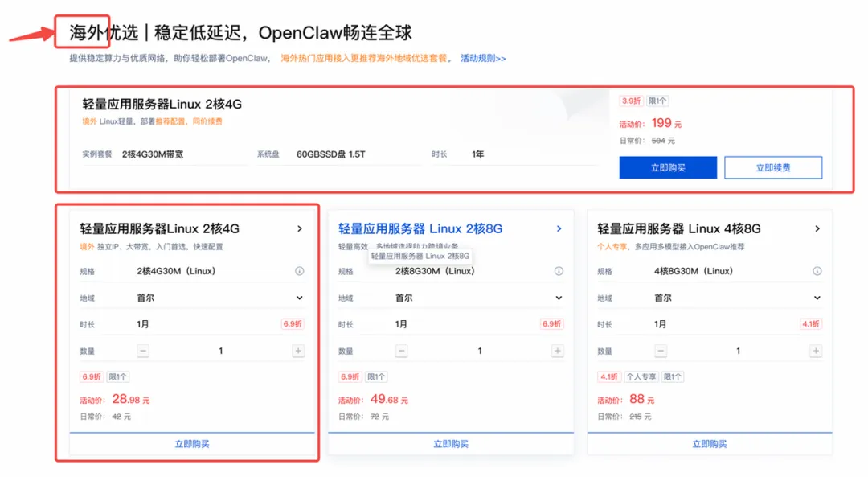
Task: Click the quantity field in the 4核8G card
Action: [738, 351]
